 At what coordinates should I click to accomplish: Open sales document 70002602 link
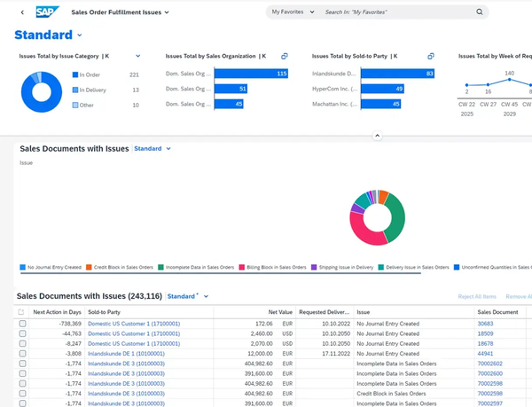(490, 363)
